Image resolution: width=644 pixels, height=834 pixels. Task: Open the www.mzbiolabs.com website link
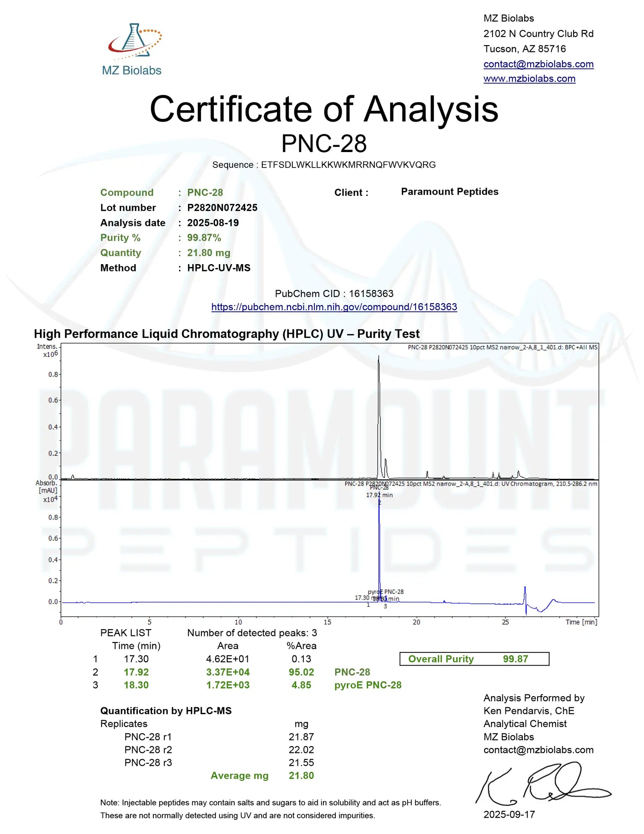click(x=529, y=79)
